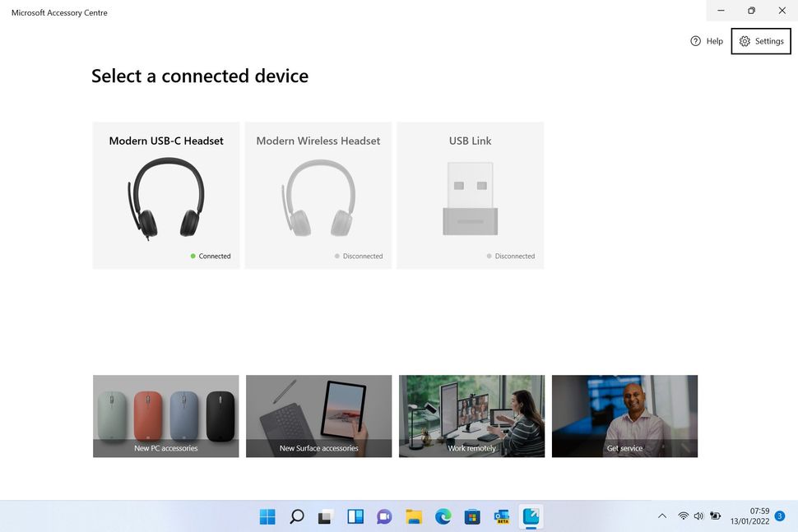Select the Modern USB-C Headset device
798x532 pixels.
(166, 195)
